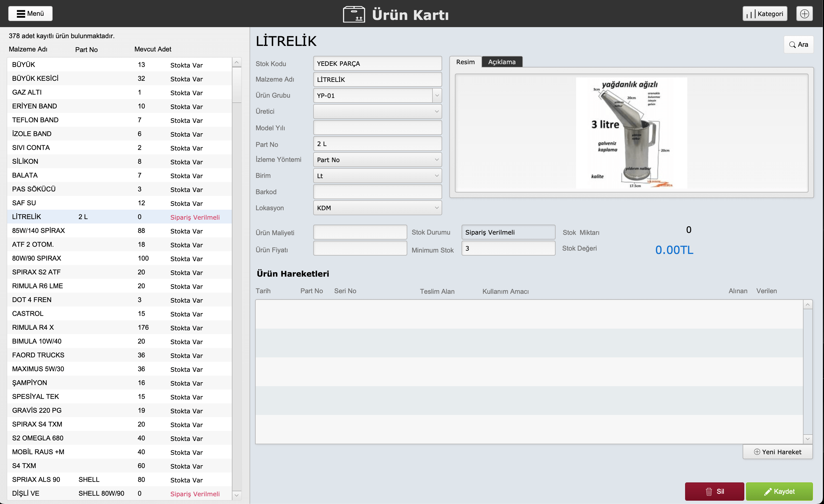
Task: Click the Ürün Fiyatı input field
Action: point(360,248)
